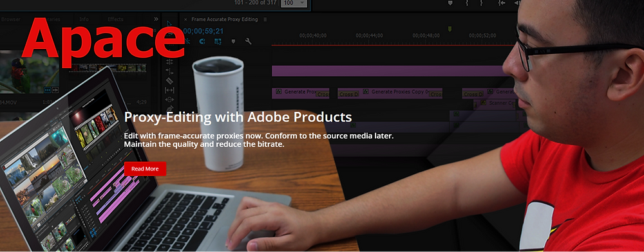This screenshot has width=644, height=252.
Task: Click the monitor Add Marker icon at top
Action: (450, 3)
